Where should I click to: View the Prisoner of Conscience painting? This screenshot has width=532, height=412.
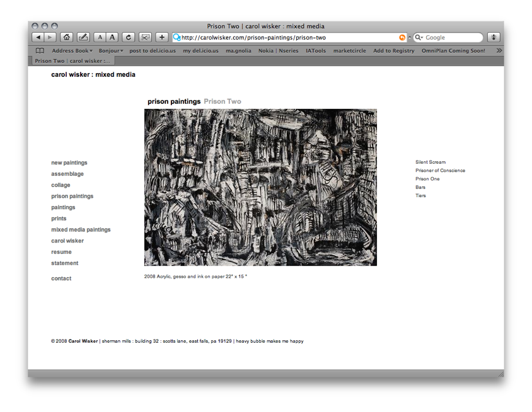[x=441, y=171]
